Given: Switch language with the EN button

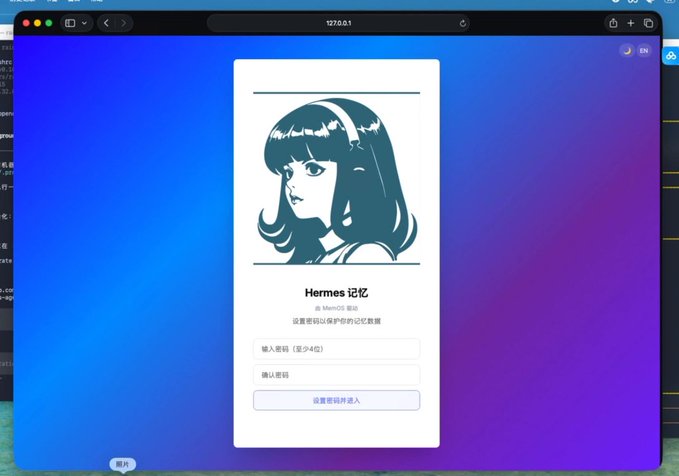Looking at the screenshot, I should [x=644, y=51].
